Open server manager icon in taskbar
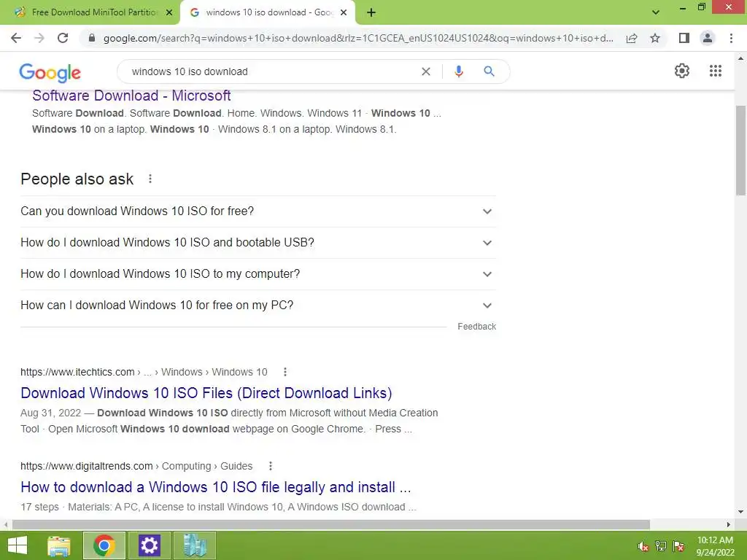747x560 pixels. pyautogui.click(x=194, y=545)
